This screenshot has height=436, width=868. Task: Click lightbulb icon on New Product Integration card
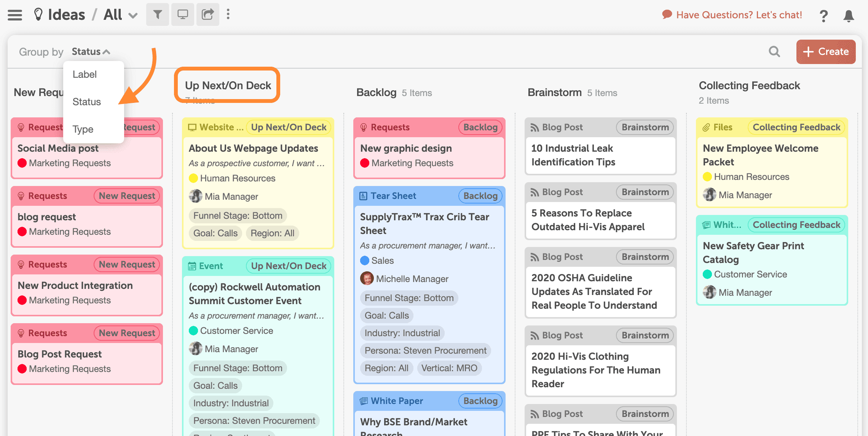pyautogui.click(x=21, y=264)
